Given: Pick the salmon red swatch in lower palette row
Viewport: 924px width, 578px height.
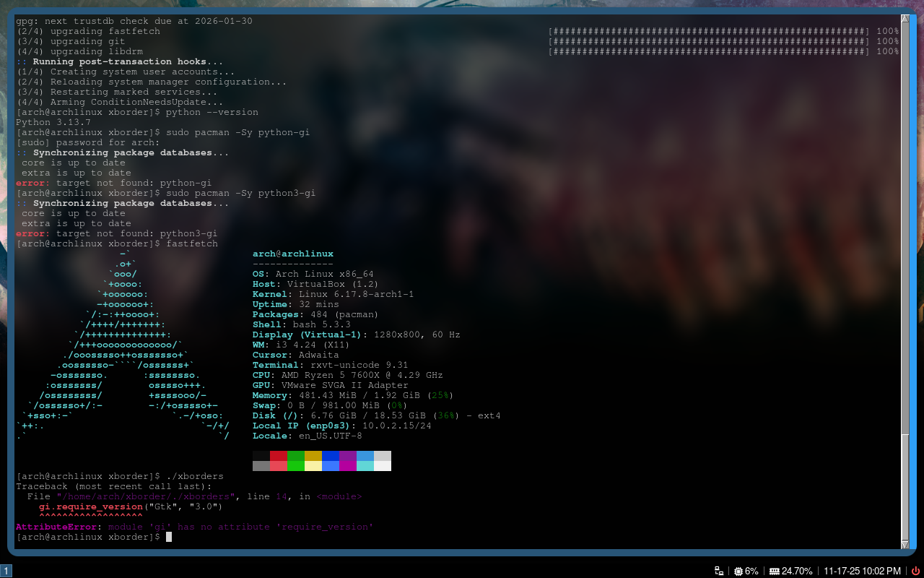Looking at the screenshot, I should (x=279, y=466).
